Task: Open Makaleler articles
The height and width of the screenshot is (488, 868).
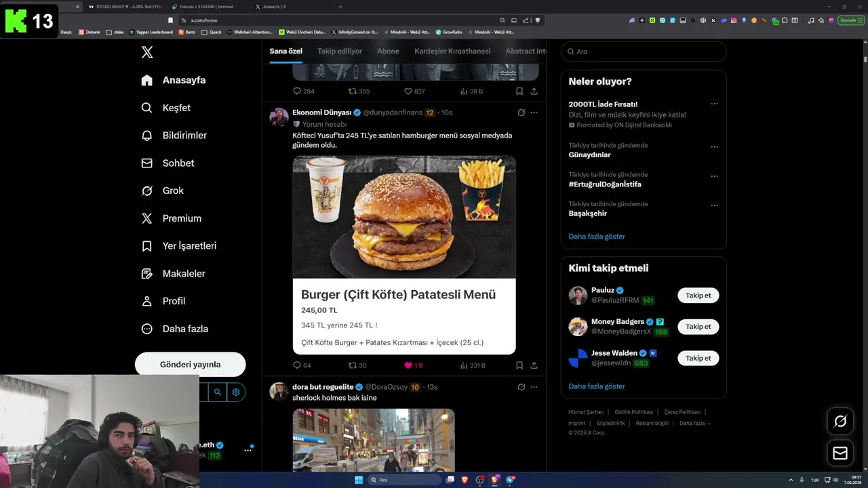Action: coord(173,274)
